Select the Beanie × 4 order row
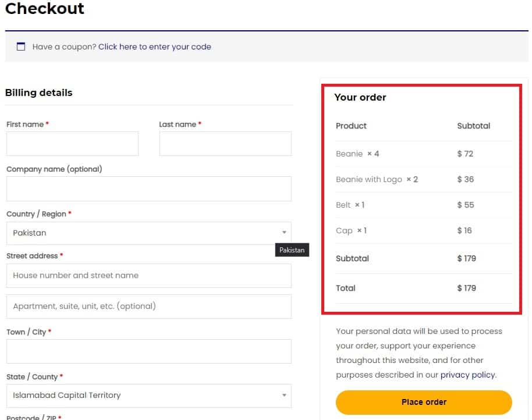The image size is (532, 420). click(424, 154)
